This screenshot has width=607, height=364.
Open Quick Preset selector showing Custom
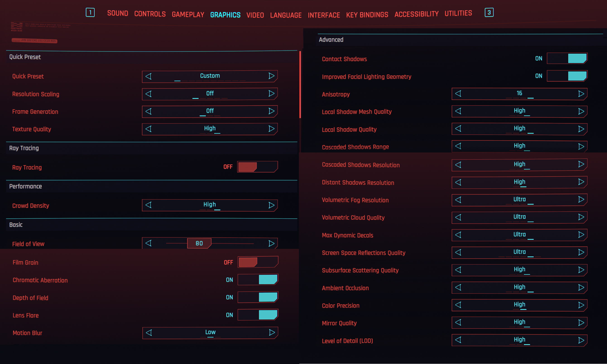(x=210, y=76)
